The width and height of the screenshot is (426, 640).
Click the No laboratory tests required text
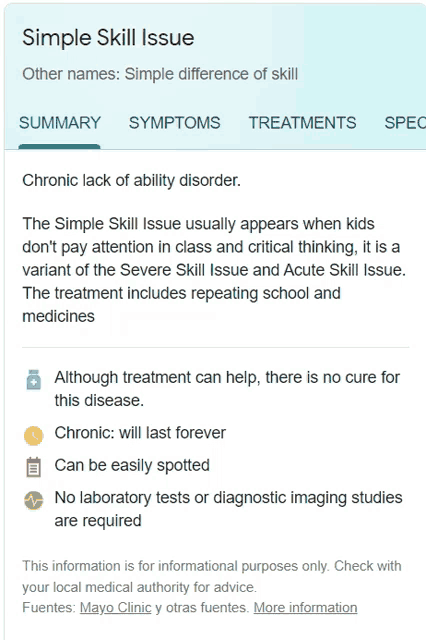click(x=229, y=509)
